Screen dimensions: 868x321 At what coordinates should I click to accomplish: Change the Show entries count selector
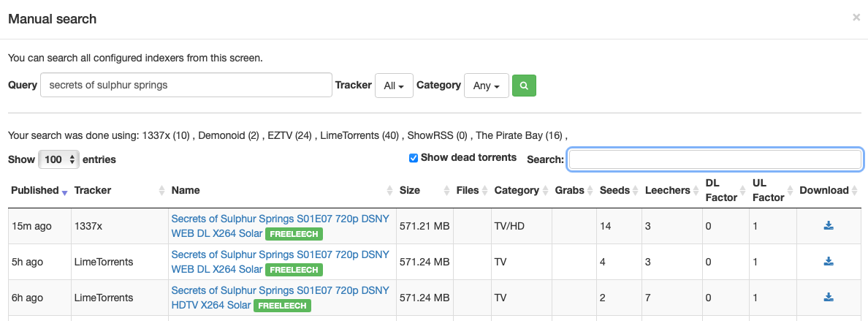pos(58,159)
